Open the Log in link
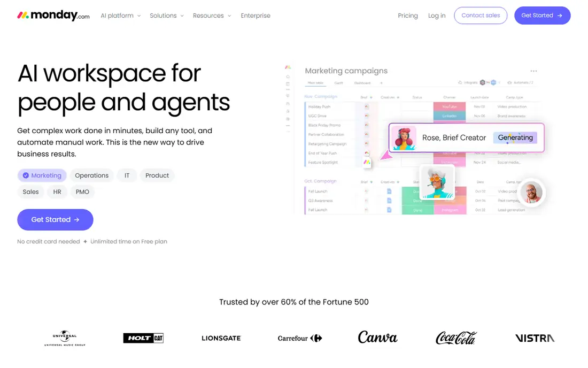588x368 pixels. (437, 16)
